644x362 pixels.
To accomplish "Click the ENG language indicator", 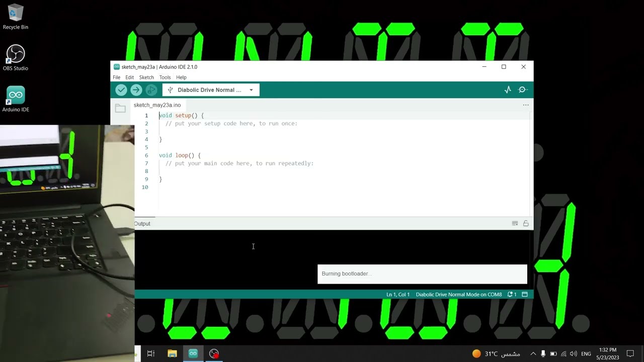I will coord(586,354).
